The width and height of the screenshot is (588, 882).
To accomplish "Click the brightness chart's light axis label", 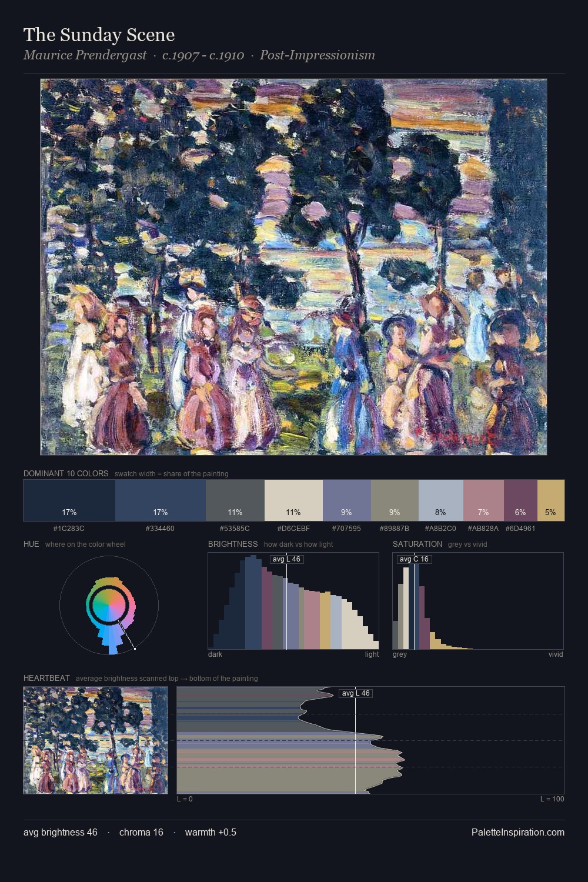I will click(372, 654).
